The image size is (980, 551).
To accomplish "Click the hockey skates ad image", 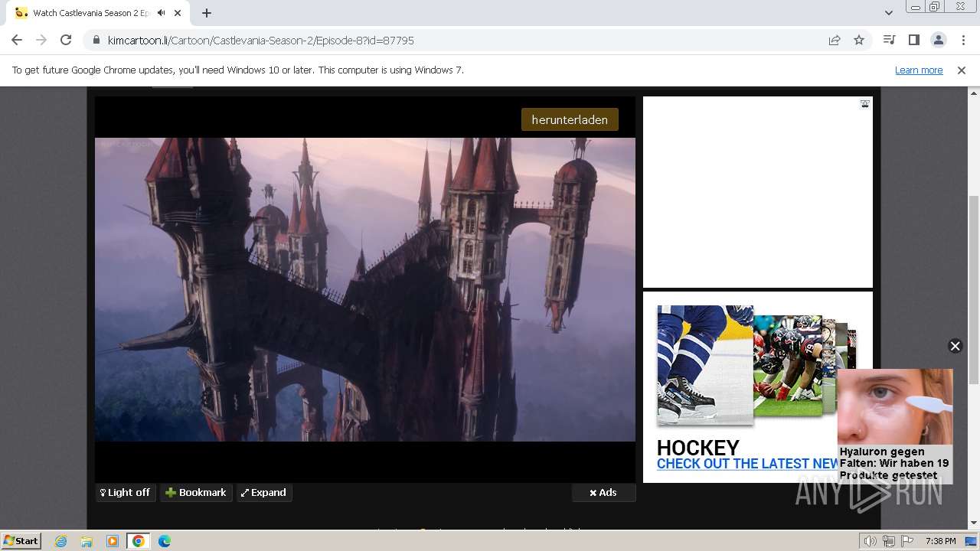I will [x=704, y=364].
